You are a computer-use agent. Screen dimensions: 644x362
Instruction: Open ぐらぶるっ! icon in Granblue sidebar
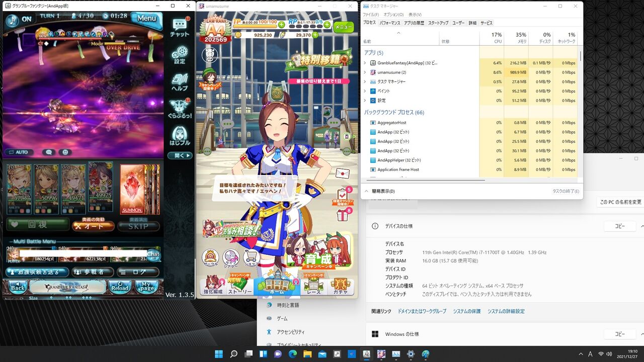point(180,109)
